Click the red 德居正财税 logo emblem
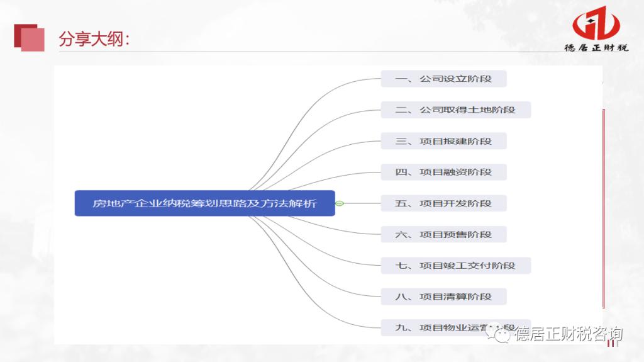The image size is (644, 362). (596, 24)
